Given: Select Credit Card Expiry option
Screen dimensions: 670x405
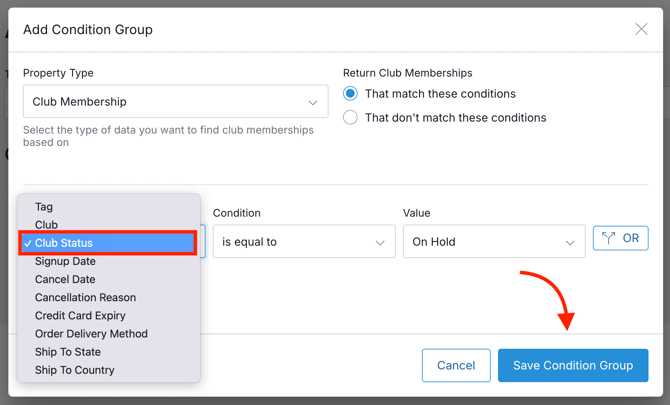Looking at the screenshot, I should [x=78, y=316].
